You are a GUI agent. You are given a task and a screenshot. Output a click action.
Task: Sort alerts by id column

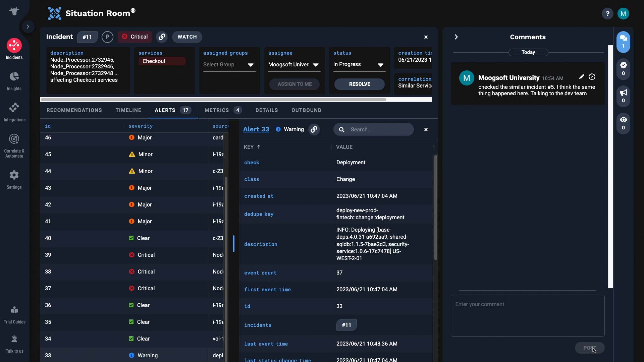point(48,126)
